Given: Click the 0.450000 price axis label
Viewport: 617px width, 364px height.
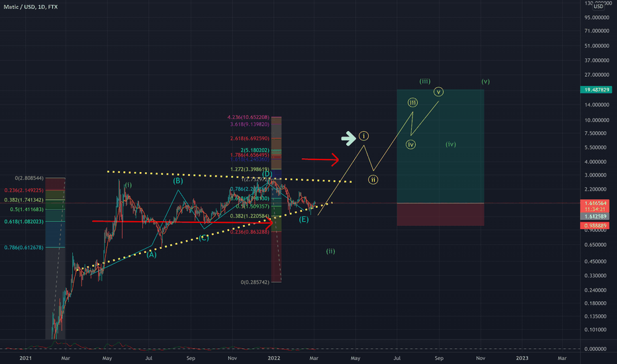Looking at the screenshot, I should coord(595,261).
